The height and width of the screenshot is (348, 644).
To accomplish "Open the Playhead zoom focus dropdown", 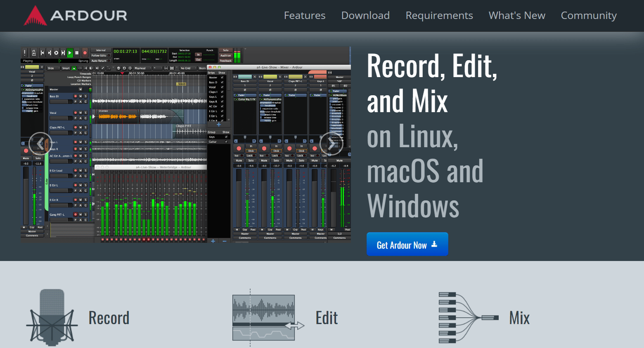I will 142,68.
